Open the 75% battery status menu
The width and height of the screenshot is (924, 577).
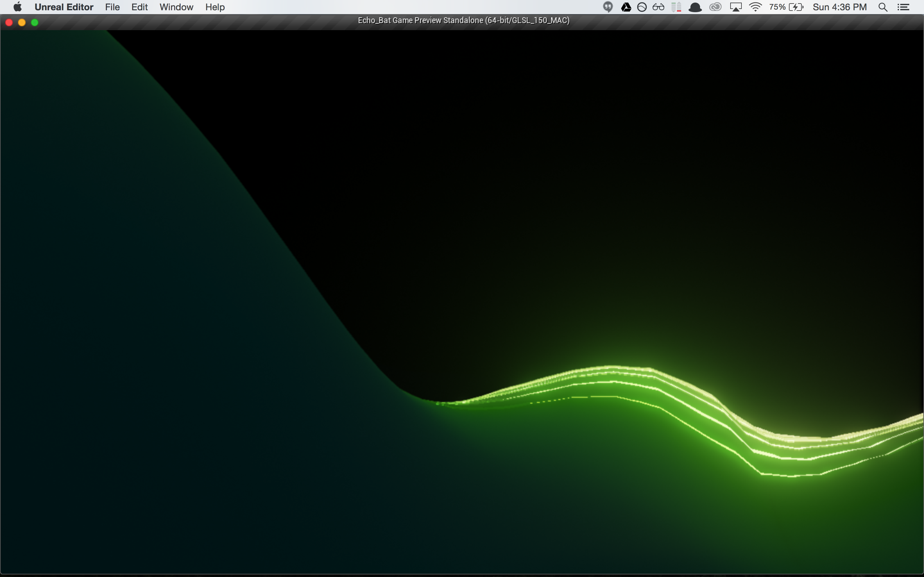(x=786, y=7)
